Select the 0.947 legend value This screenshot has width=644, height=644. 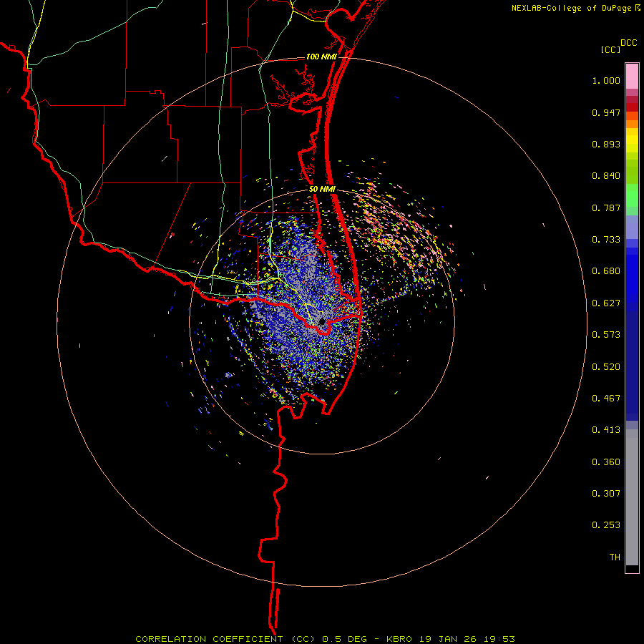tap(606, 112)
